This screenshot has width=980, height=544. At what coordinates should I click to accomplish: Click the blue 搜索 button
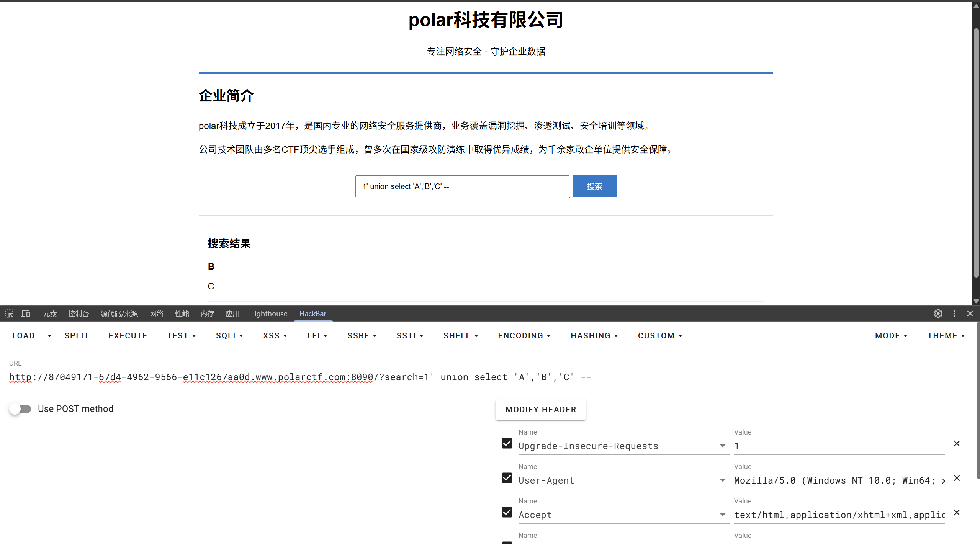[594, 186]
